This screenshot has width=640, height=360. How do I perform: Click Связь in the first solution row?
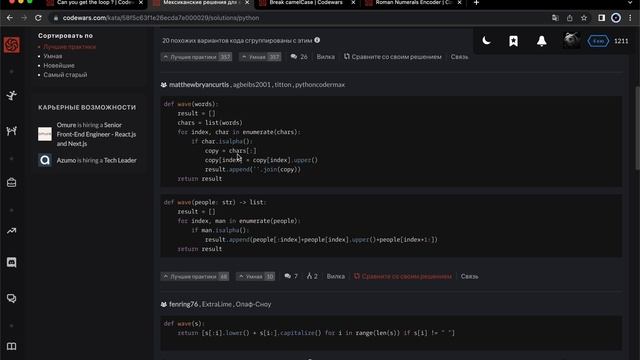point(459,57)
